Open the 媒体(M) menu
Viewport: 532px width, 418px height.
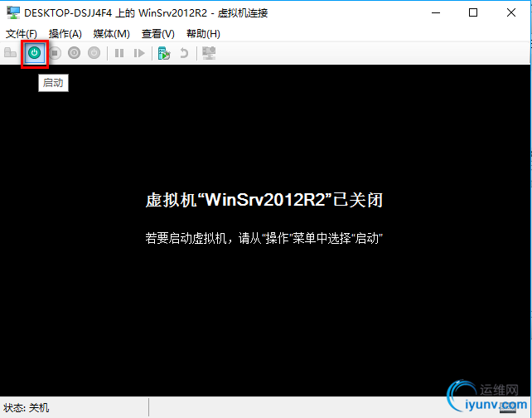(x=112, y=34)
